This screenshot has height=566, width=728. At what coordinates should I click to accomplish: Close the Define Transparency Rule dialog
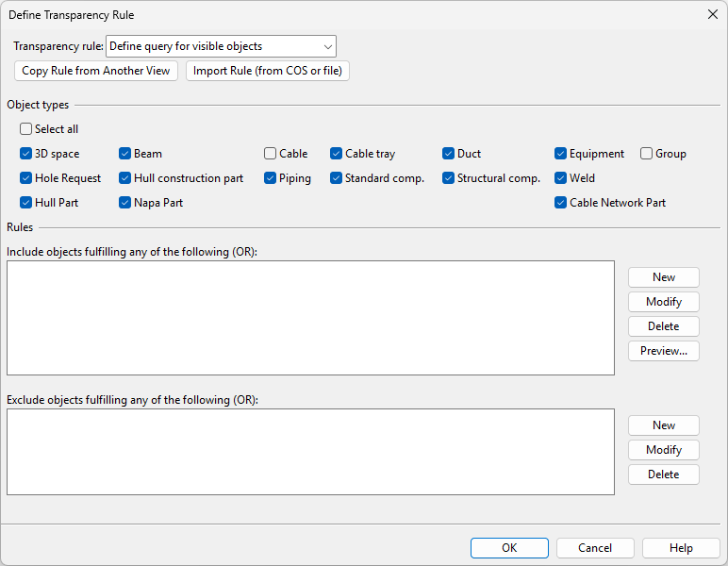712,14
